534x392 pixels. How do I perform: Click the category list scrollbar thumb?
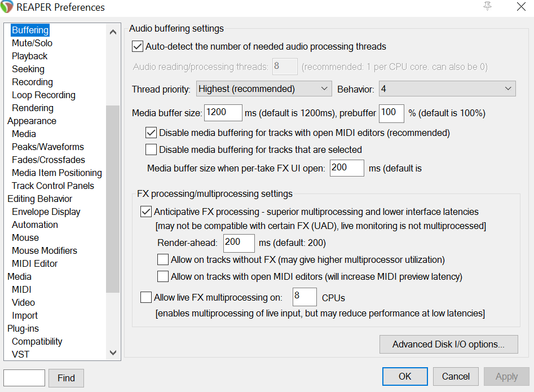[x=113, y=197]
